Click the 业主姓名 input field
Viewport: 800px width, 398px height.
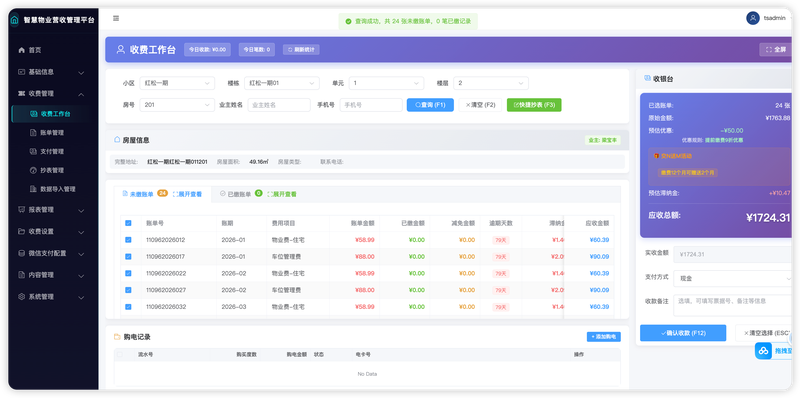point(279,105)
